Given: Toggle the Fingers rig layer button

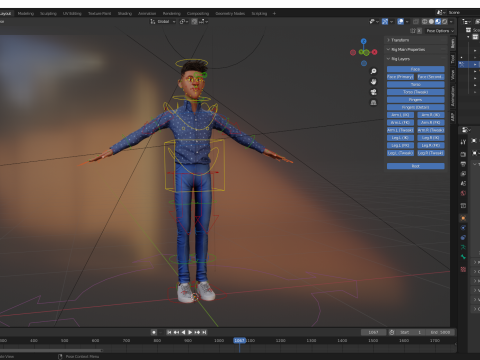Looking at the screenshot, I should 416,100.
